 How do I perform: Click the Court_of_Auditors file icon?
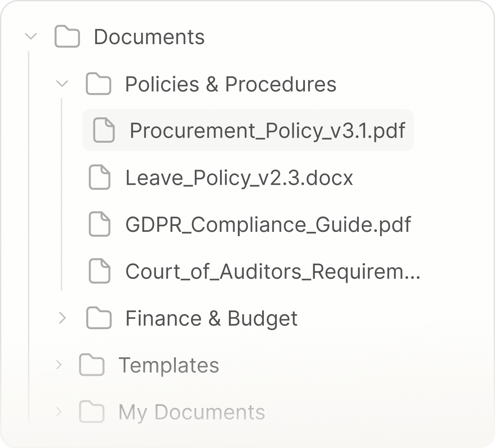[99, 271]
